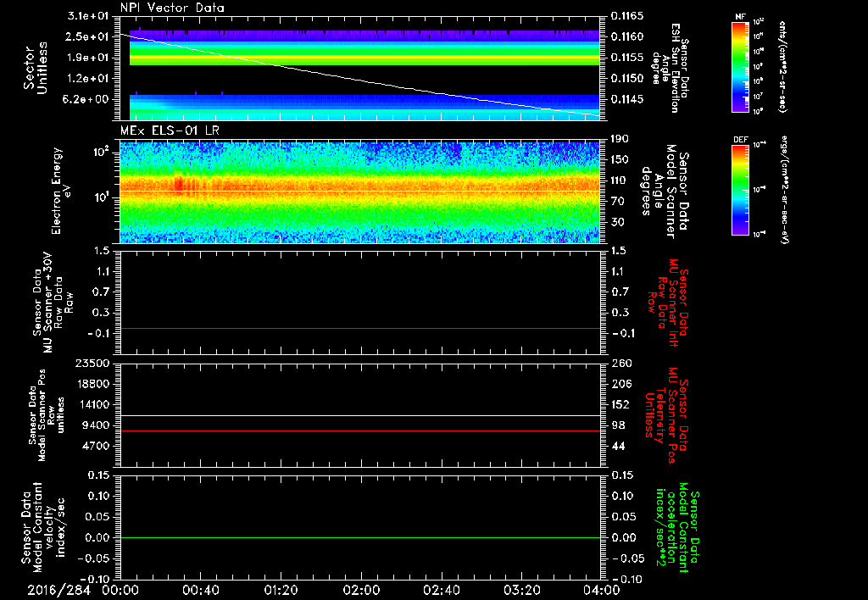Screen dimensions: 868x600
Task: Click the Sector Unitless axis label
Action: [35, 69]
